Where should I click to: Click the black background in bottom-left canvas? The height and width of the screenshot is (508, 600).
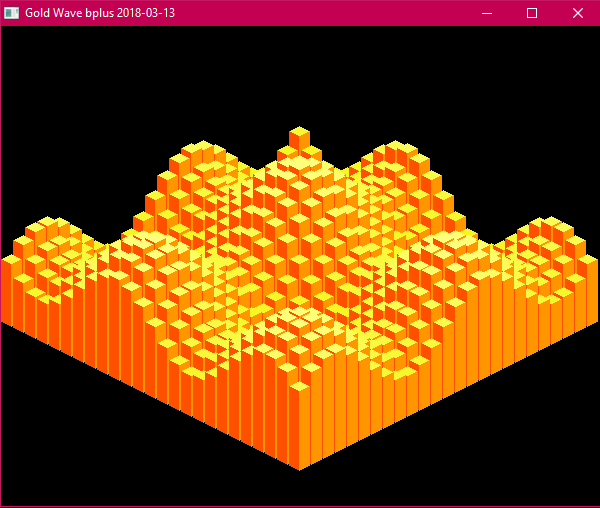(x=60, y=460)
